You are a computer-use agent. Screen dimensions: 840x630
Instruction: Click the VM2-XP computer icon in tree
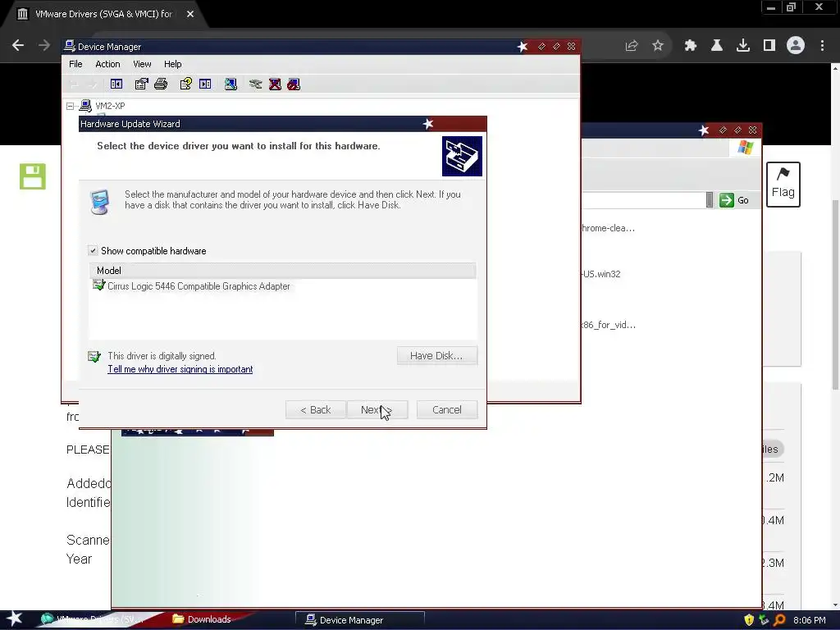[x=85, y=106]
